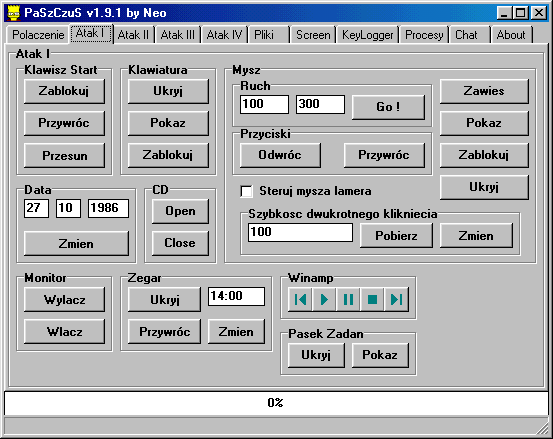Open the KeyLogger tab
Image resolution: width=553 pixels, height=439 pixels.
click(x=367, y=35)
